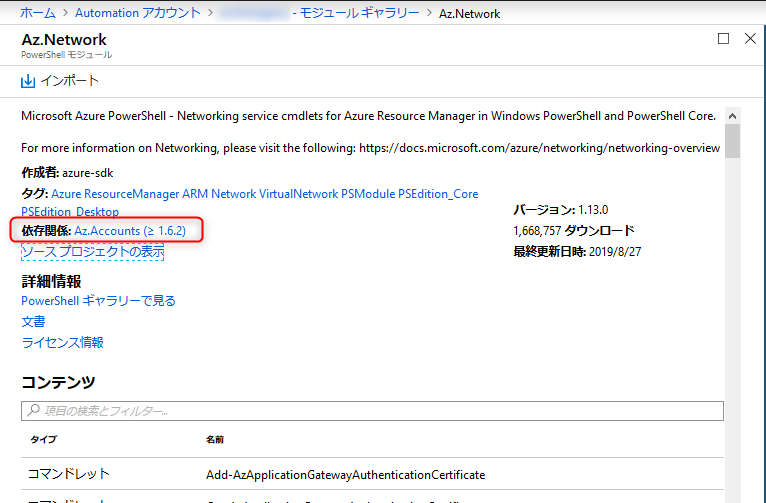Open the PSEdition_Core tag link

tap(438, 194)
